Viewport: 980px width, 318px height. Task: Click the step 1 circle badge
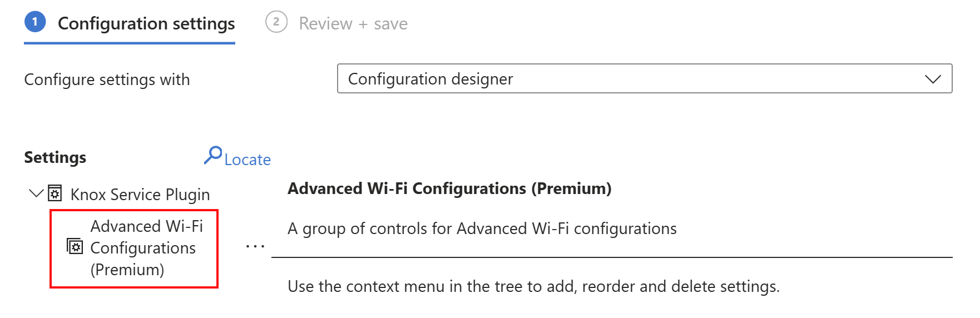35,22
